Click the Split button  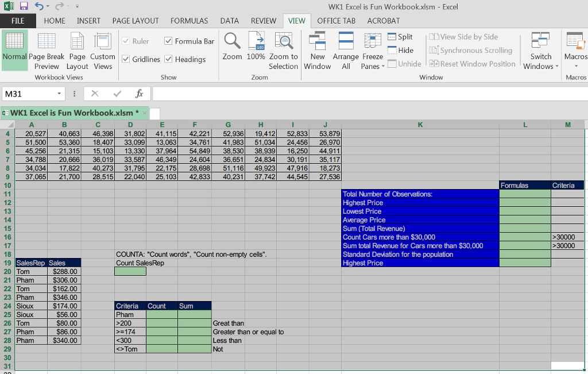pyautogui.click(x=400, y=36)
